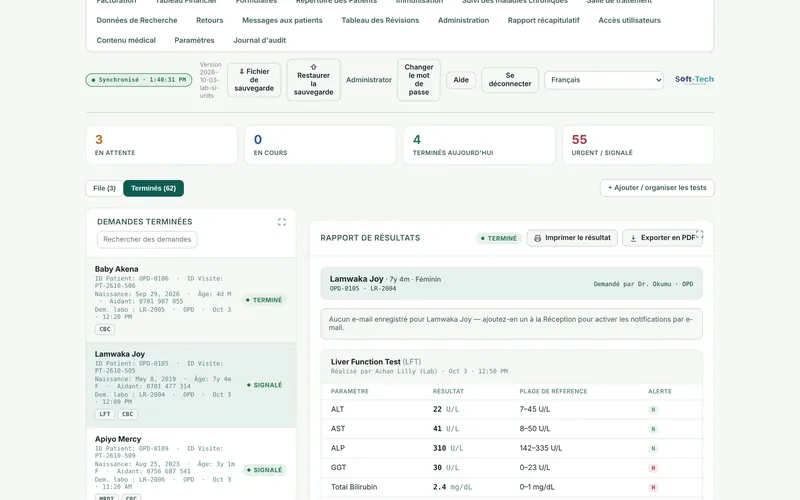Click the Liver Function Test heading
The height and width of the screenshot is (500, 800).
(x=376, y=362)
